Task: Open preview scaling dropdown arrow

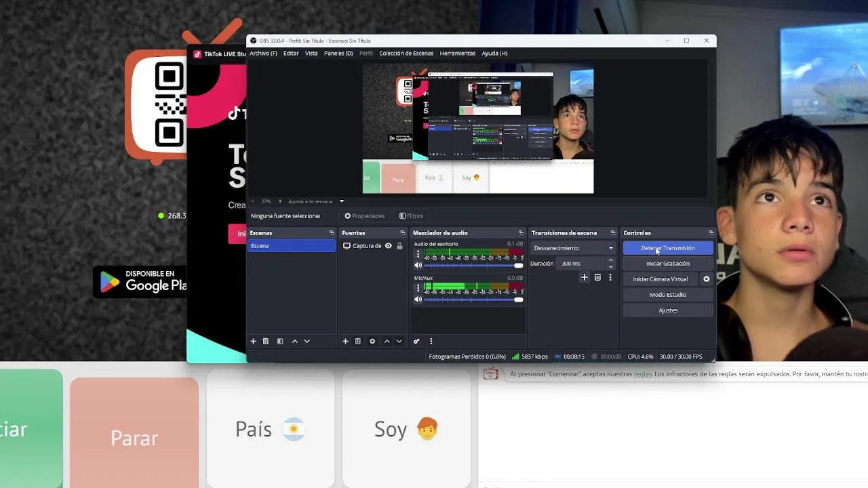Action: point(342,201)
